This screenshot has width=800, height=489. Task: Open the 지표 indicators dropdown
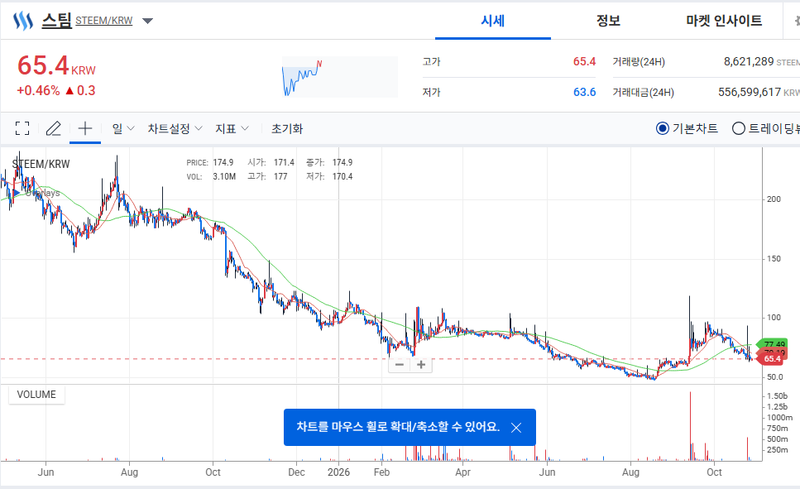(232, 129)
